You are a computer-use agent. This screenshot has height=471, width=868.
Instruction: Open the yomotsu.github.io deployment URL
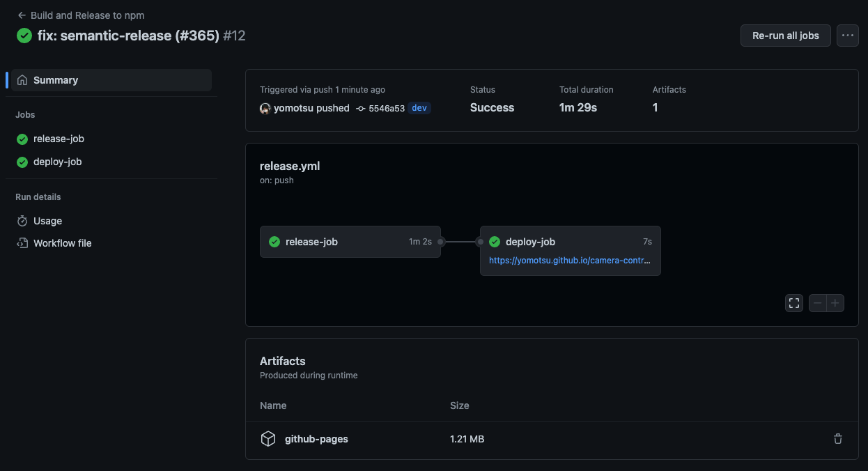[570, 260]
